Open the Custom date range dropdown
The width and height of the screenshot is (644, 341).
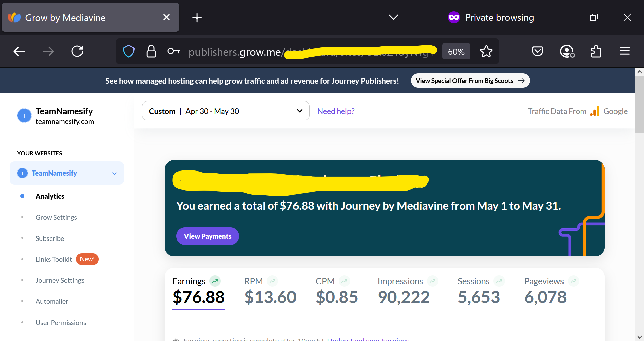click(225, 111)
